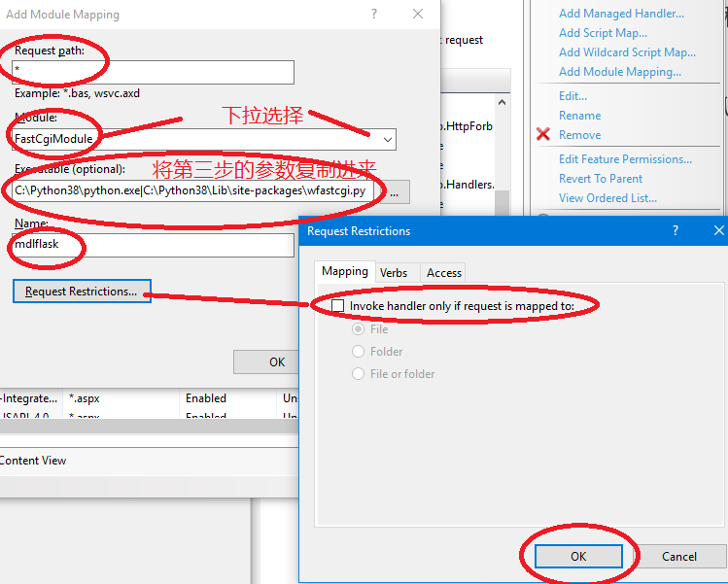Open Add Module Mapping action
The image size is (728, 584).
[620, 72]
